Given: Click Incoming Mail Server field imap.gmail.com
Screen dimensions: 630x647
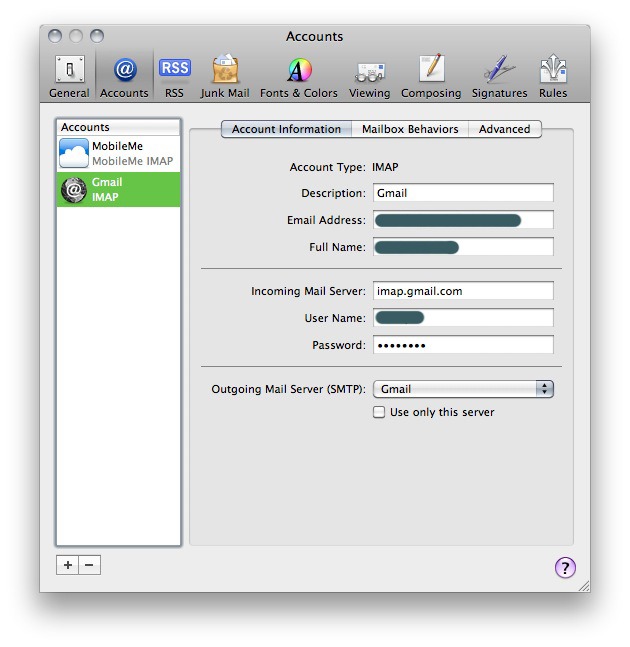Looking at the screenshot, I should (463, 291).
